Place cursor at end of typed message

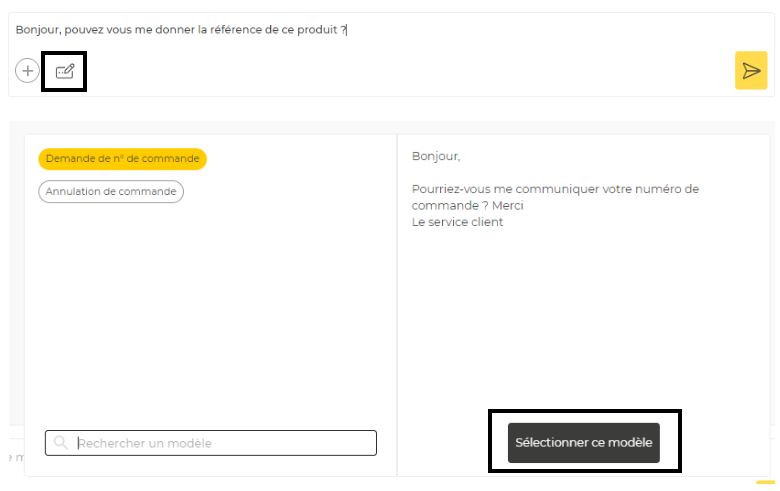pos(346,30)
